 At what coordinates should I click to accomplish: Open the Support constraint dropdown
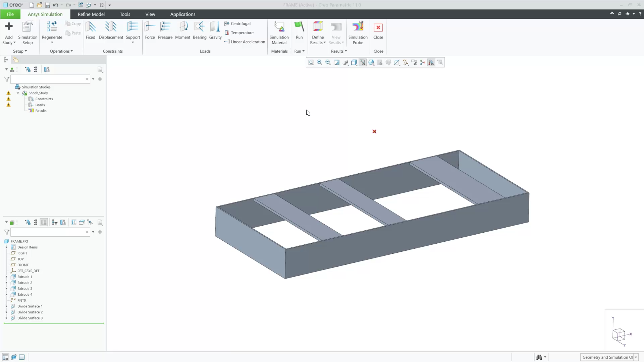pyautogui.click(x=133, y=43)
